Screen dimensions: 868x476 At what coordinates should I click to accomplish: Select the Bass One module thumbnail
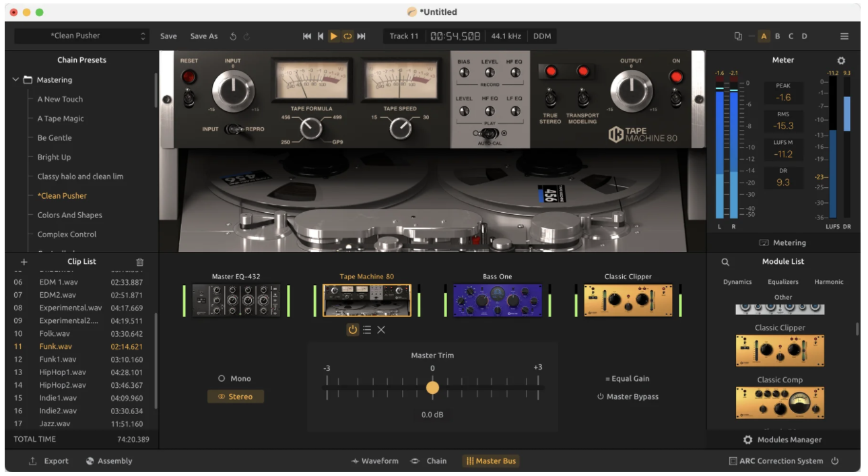(497, 300)
